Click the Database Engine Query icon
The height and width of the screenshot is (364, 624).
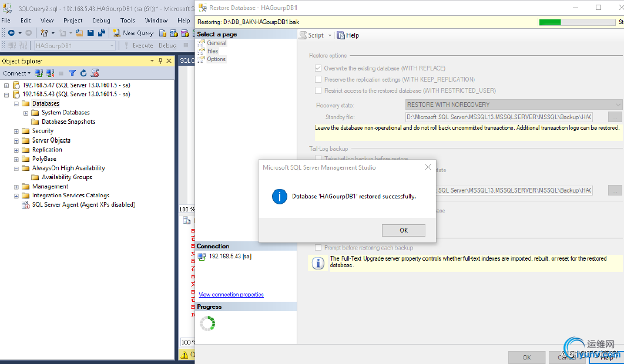pos(163,33)
